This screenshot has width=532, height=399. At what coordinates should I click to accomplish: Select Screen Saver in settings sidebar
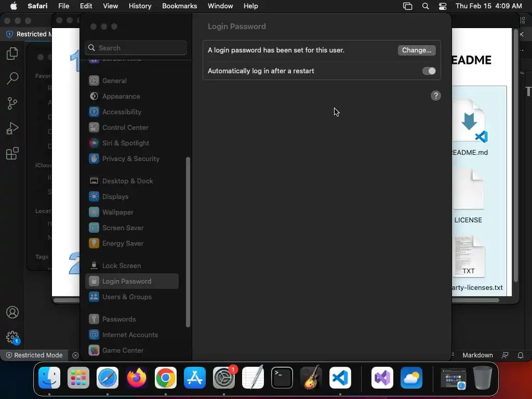(x=131, y=228)
